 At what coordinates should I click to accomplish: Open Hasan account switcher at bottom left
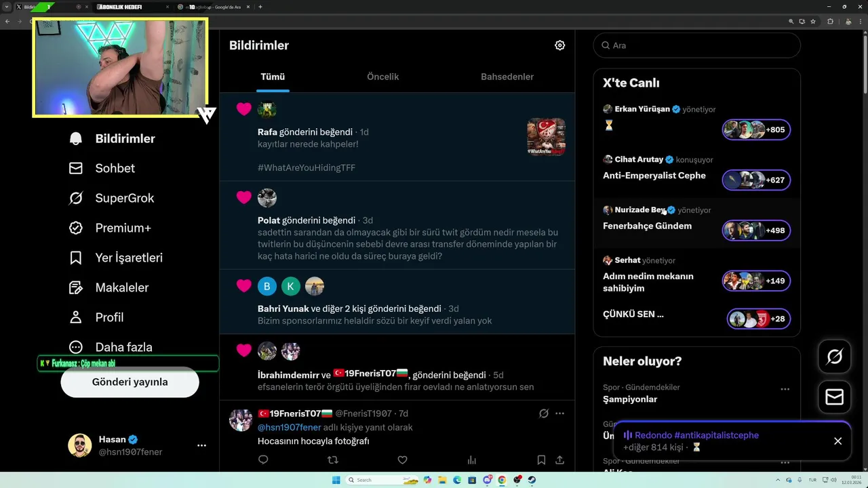(x=138, y=445)
